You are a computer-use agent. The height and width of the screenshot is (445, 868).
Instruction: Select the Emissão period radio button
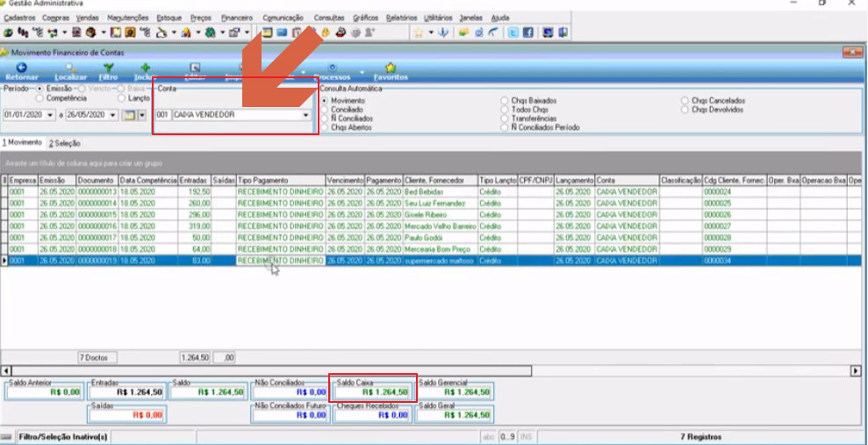pos(39,89)
